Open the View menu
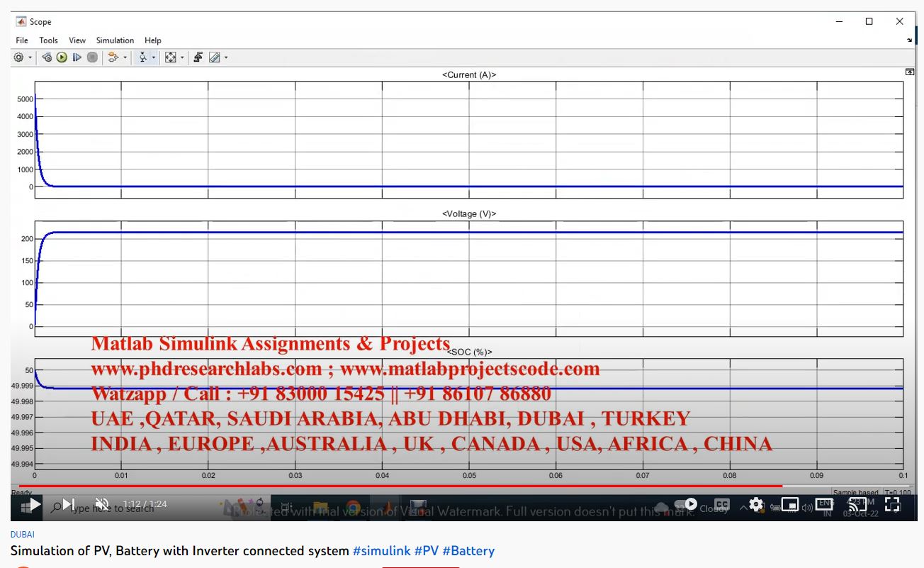This screenshot has width=924, height=568. click(77, 40)
